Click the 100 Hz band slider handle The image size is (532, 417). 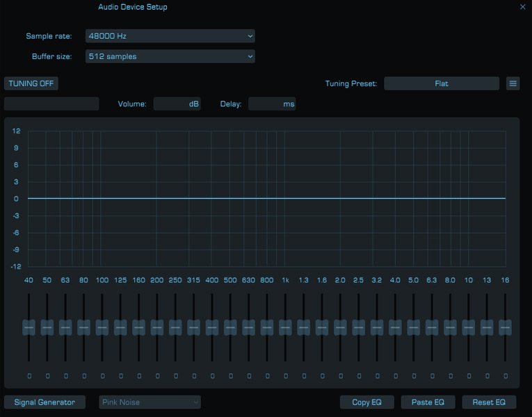(x=102, y=327)
